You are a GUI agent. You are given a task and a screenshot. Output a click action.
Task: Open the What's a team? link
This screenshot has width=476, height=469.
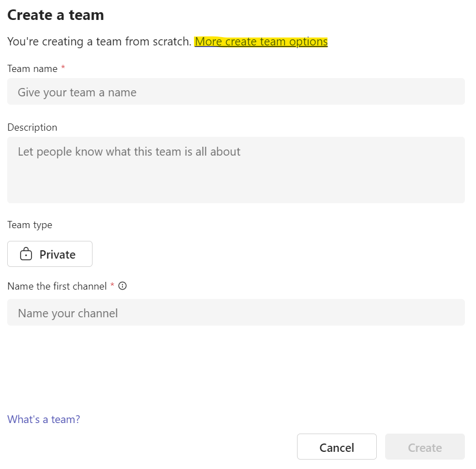click(x=44, y=419)
